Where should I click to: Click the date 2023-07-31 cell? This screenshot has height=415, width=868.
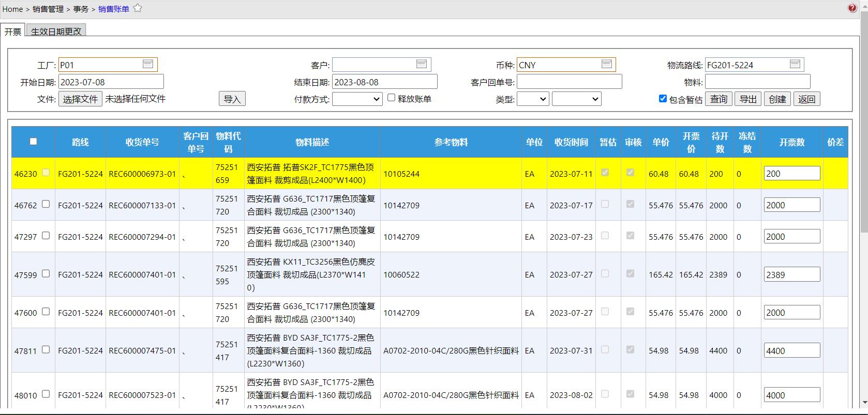point(571,350)
